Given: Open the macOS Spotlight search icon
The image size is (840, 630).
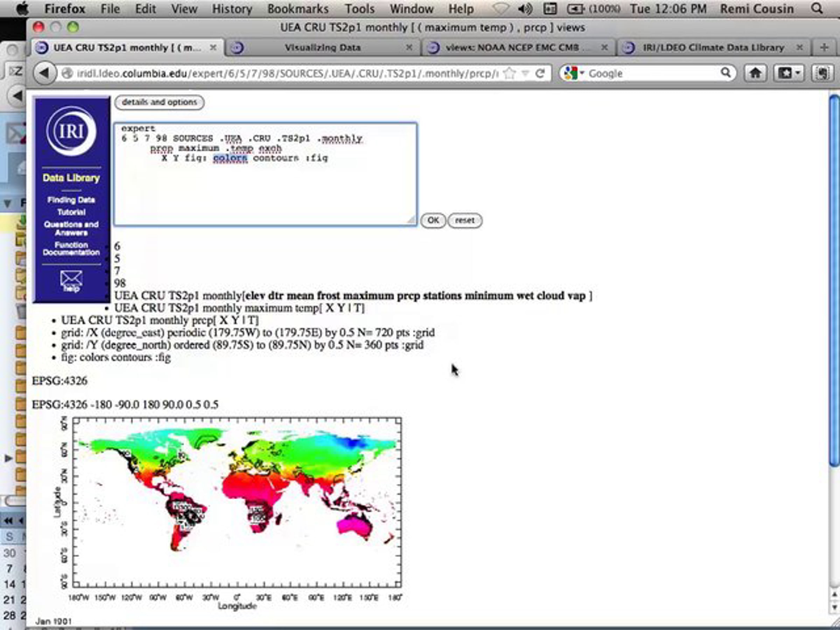Looking at the screenshot, I should [x=817, y=8].
